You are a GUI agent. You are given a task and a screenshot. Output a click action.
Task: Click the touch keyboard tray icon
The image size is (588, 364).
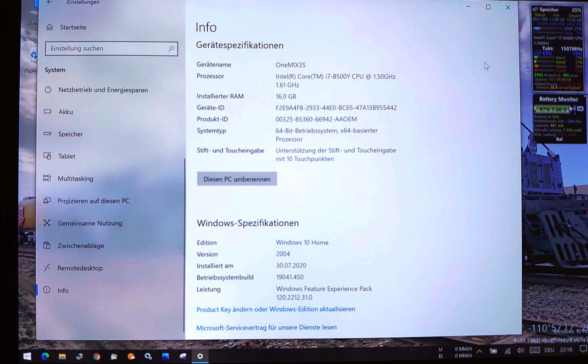(x=534, y=350)
